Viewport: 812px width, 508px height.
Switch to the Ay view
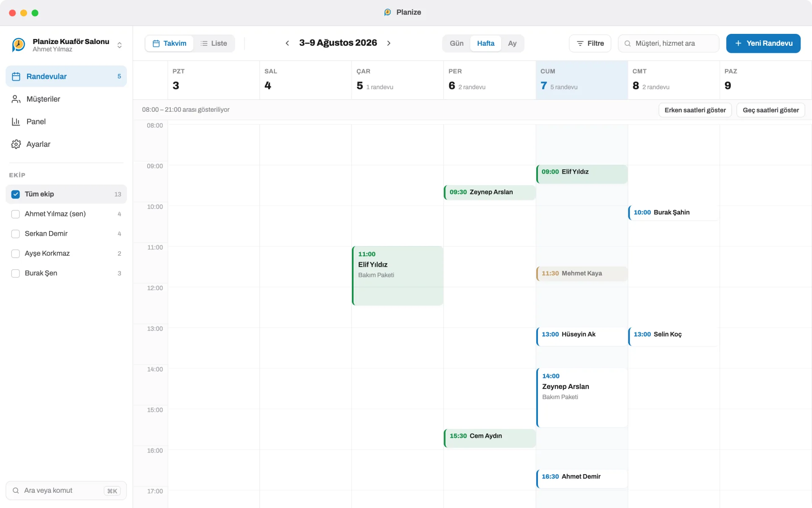512,44
